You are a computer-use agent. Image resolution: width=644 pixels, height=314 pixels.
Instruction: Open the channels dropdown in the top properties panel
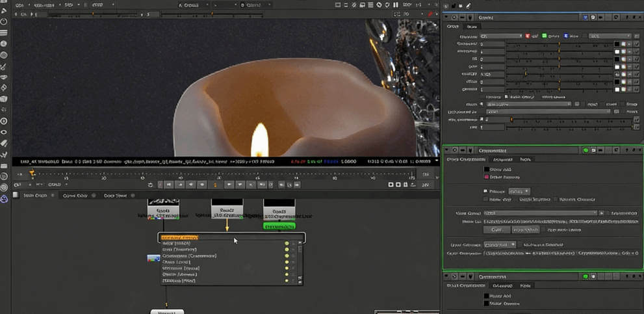(501, 36)
